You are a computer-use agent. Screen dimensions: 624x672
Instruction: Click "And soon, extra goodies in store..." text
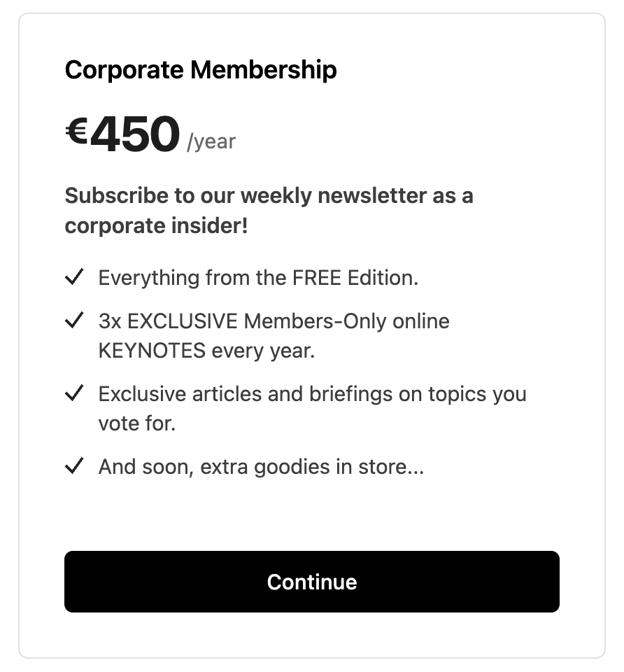coord(261,466)
